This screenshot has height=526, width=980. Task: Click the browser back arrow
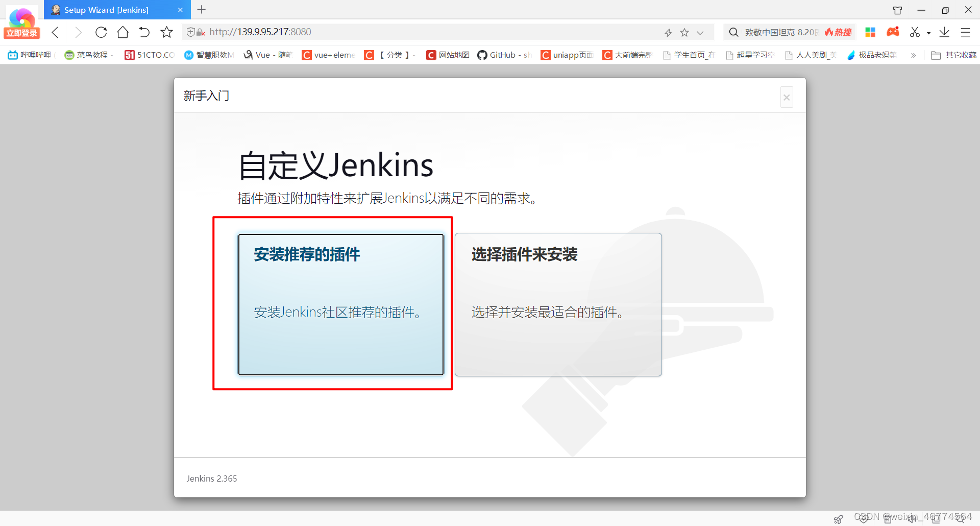(56, 32)
